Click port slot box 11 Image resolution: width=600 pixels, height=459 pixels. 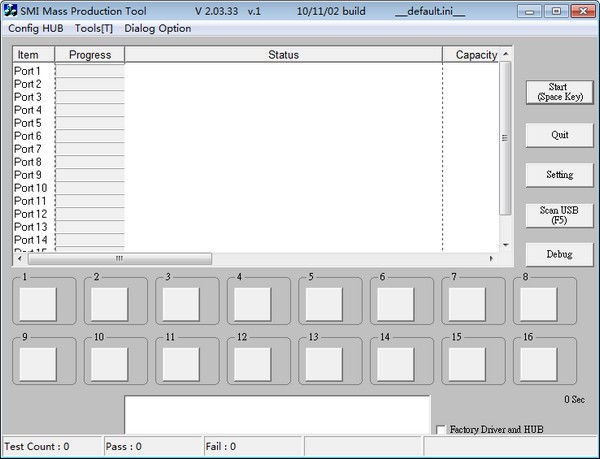click(181, 365)
